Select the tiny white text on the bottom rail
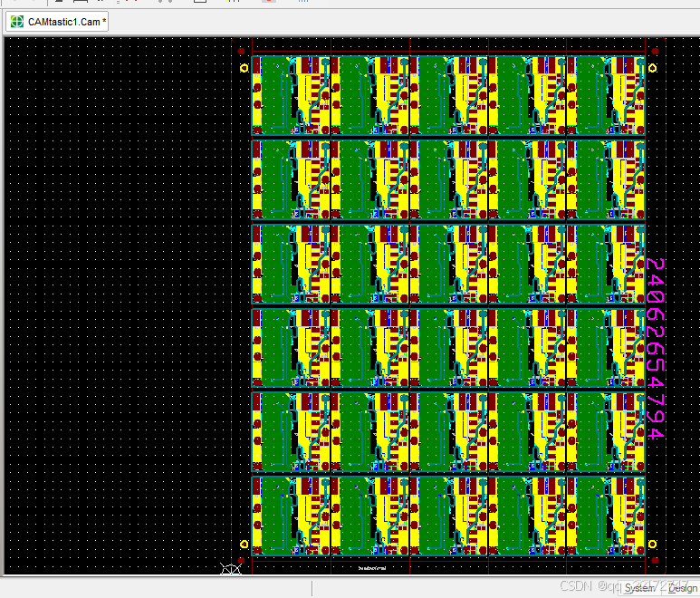The height and width of the screenshot is (598, 700). pos(372,568)
